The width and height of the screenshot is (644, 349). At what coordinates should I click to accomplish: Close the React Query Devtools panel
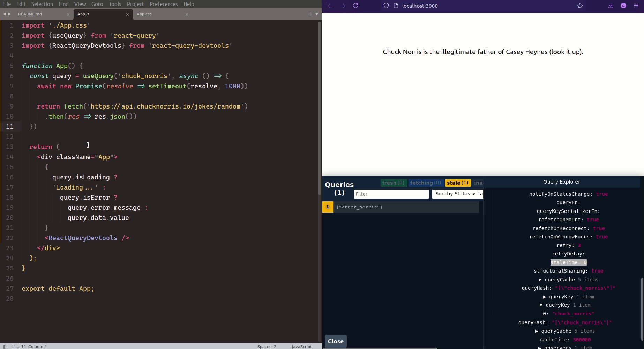335,341
